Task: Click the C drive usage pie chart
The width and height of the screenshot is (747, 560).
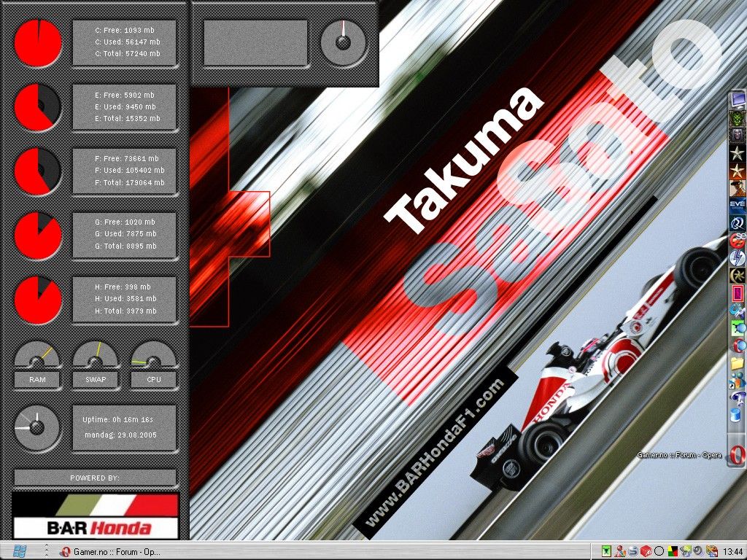Action: pos(38,43)
